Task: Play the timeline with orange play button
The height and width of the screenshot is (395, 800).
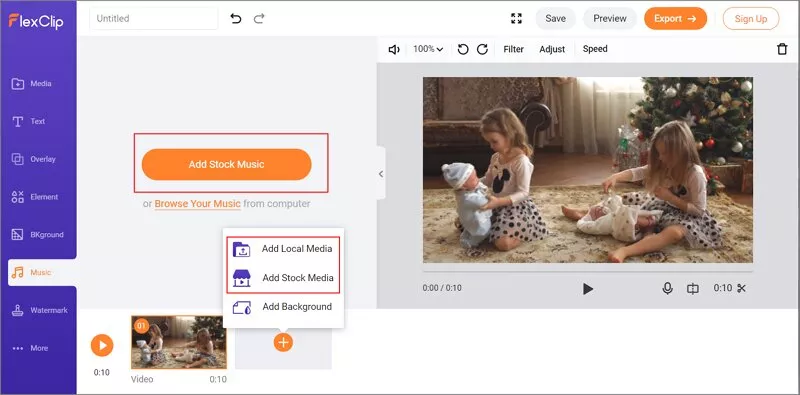Action: pyautogui.click(x=102, y=345)
